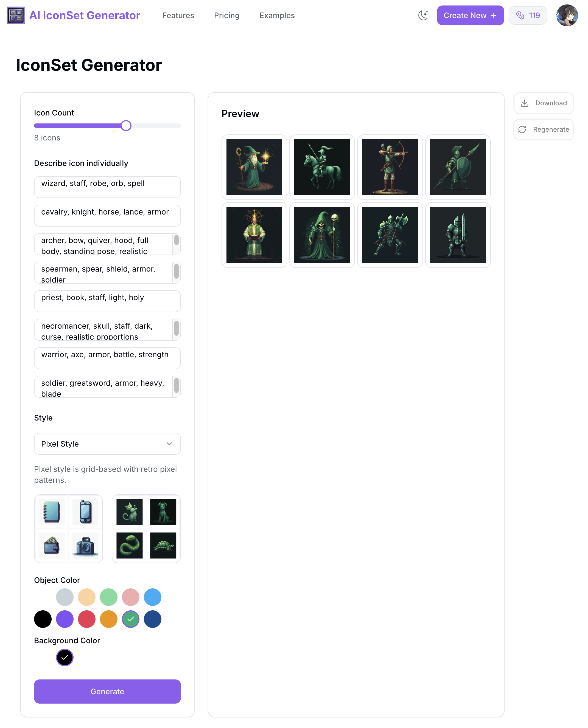Viewport: 588px width, 728px height.
Task: Select the checked black background color
Action: coord(65,657)
